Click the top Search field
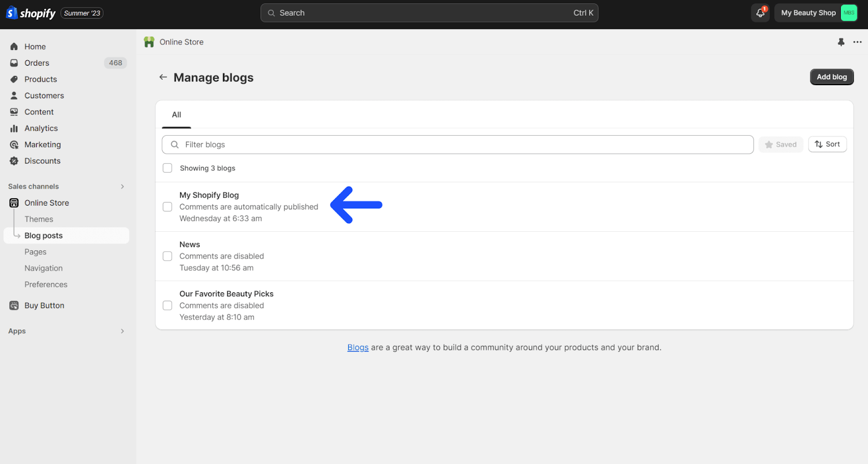The width and height of the screenshot is (868, 464). pyautogui.click(x=429, y=13)
